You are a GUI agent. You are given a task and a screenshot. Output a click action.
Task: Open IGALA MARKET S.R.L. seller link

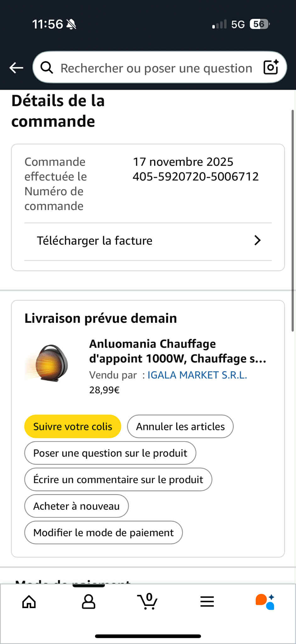(197, 375)
